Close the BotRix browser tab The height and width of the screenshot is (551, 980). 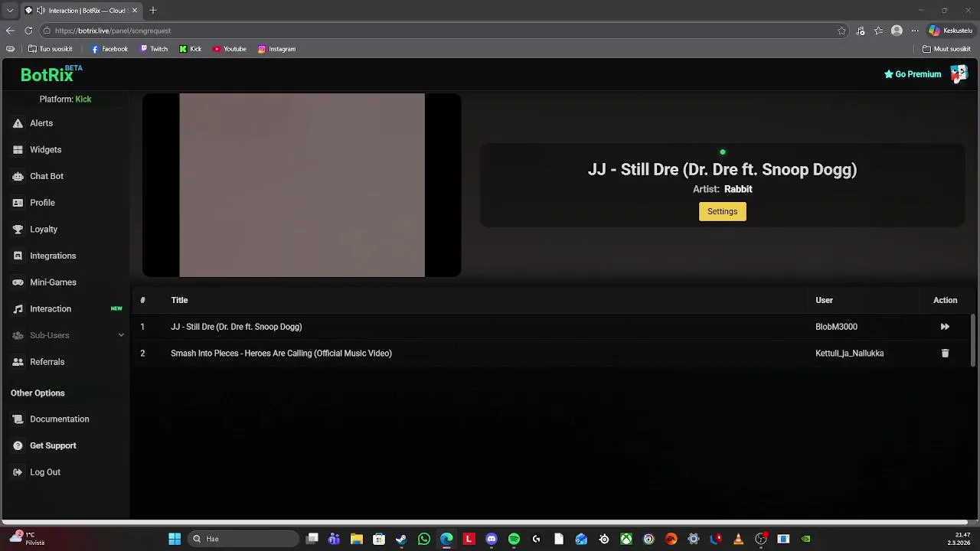(x=136, y=11)
